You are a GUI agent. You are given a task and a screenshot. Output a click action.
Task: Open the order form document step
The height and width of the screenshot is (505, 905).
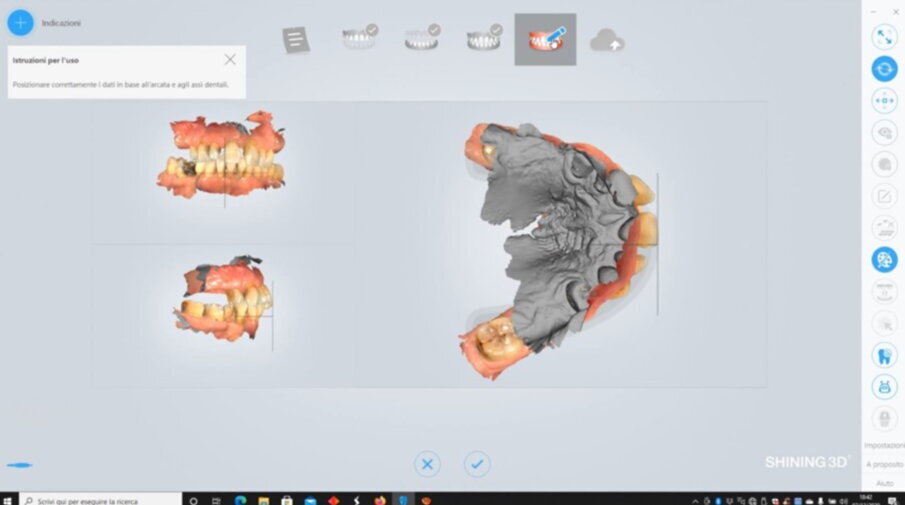click(296, 40)
